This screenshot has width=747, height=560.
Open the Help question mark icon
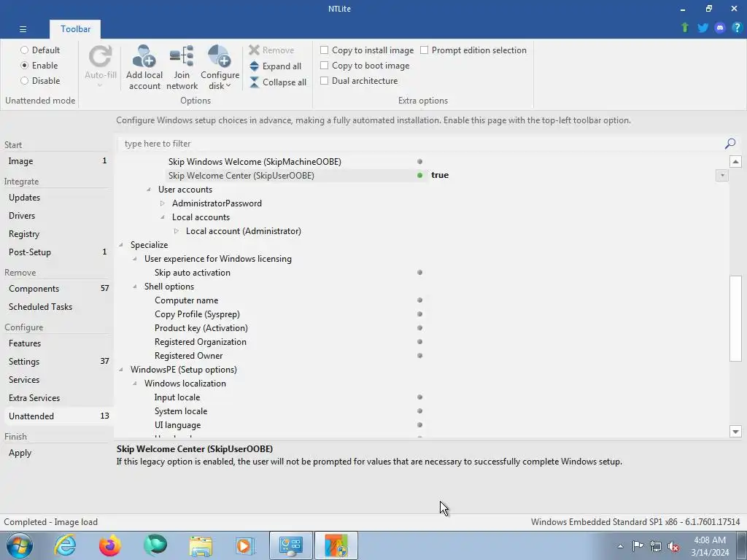(x=737, y=28)
